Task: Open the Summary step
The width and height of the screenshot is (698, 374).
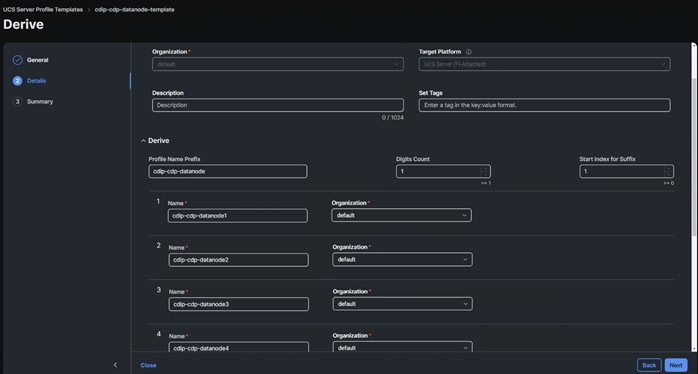Action: click(40, 102)
